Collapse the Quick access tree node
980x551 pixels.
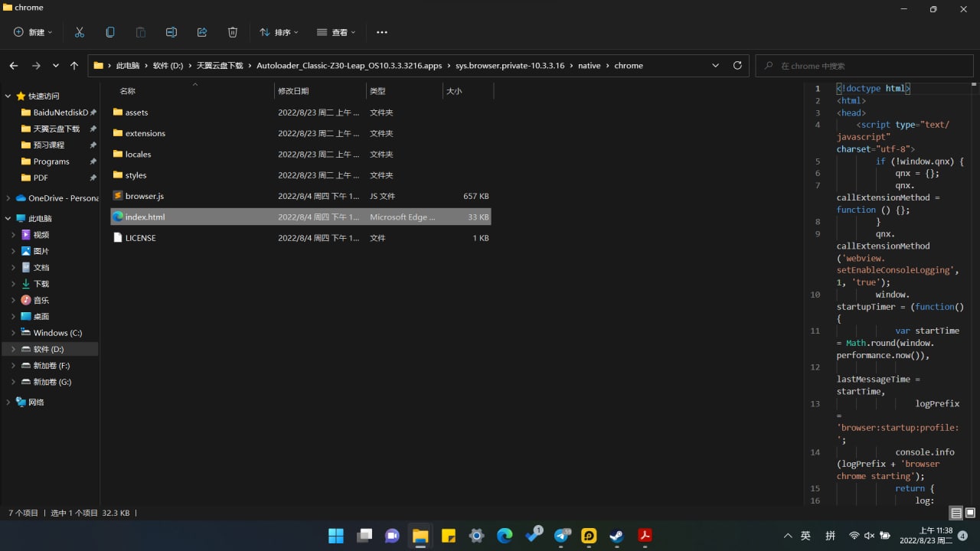pos(8,96)
